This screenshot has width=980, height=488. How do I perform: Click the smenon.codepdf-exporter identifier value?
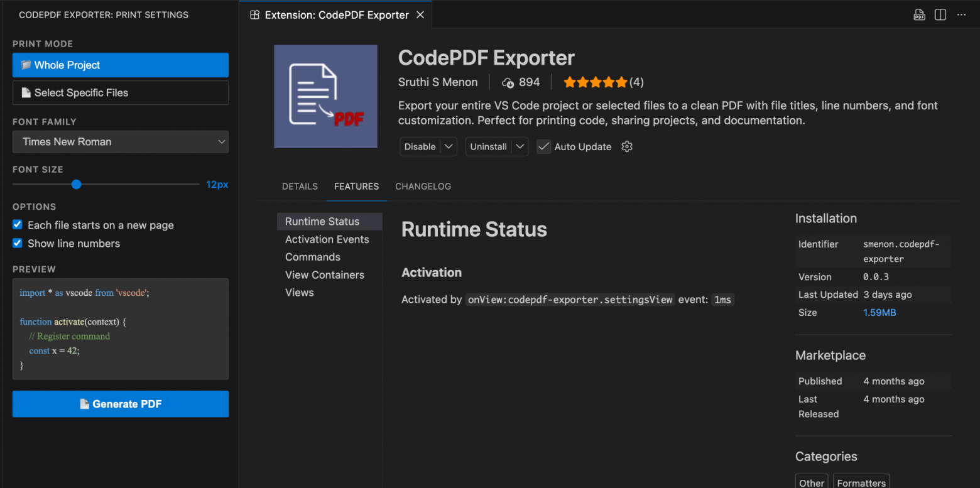(901, 251)
